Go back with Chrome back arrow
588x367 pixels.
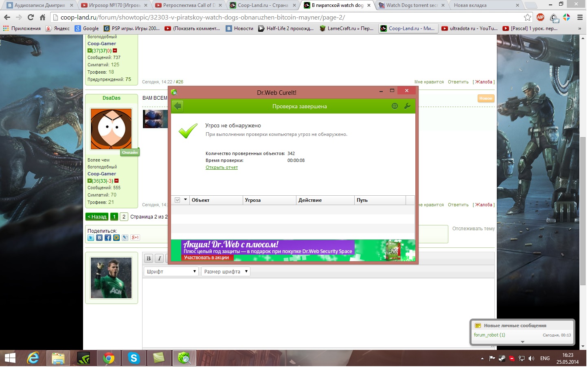[x=7, y=17]
